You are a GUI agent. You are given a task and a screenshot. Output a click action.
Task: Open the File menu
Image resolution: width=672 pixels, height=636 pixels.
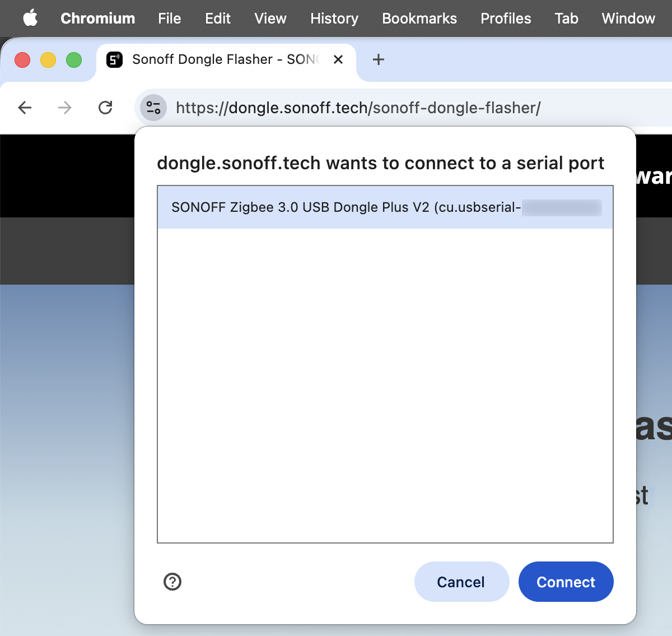point(169,18)
